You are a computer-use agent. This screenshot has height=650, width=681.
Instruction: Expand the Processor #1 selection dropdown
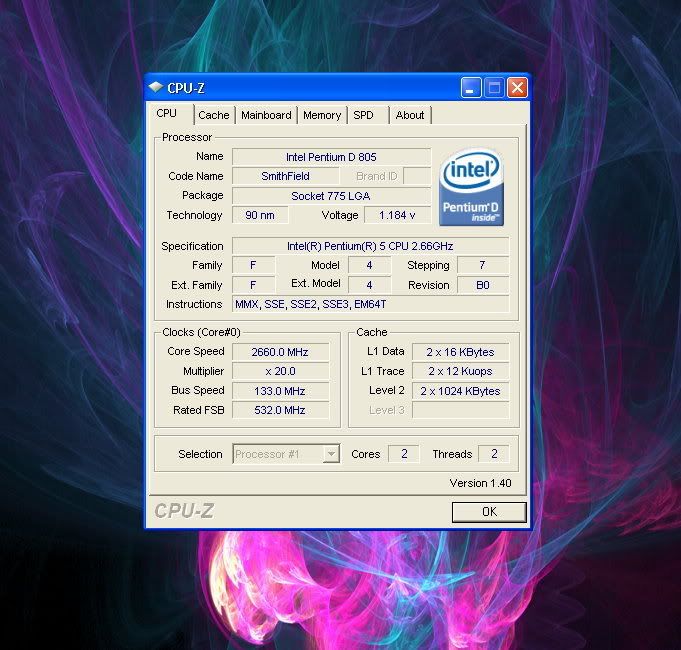pyautogui.click(x=331, y=454)
